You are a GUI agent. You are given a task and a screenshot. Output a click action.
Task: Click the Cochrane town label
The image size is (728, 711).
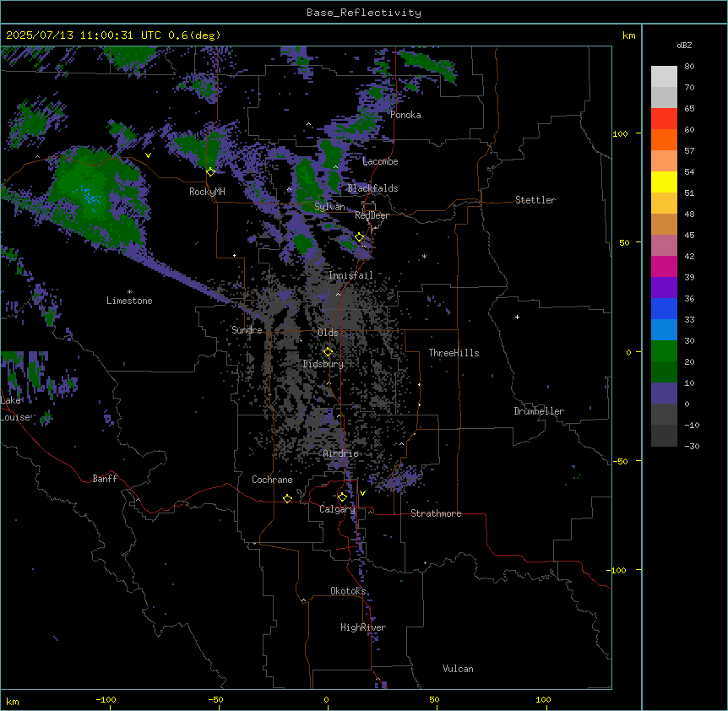(x=272, y=480)
